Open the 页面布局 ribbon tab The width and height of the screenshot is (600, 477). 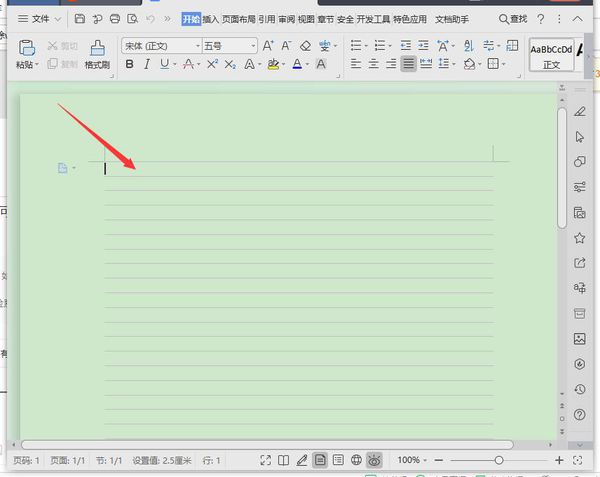point(238,19)
